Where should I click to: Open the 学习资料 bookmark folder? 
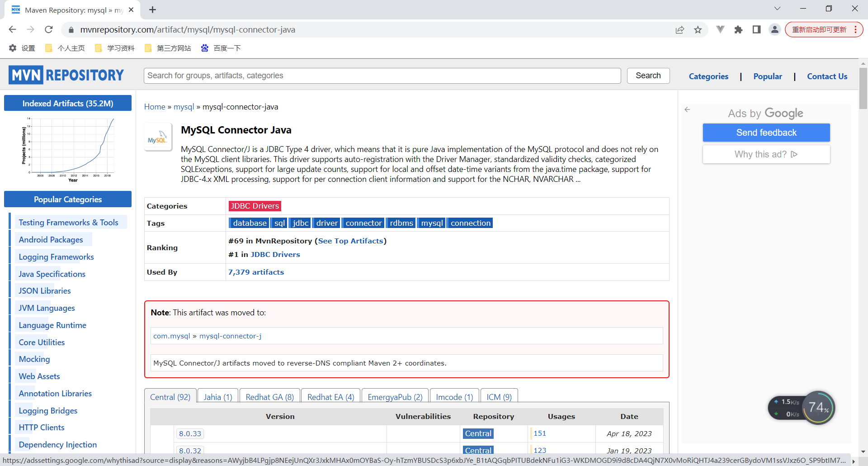[115, 48]
